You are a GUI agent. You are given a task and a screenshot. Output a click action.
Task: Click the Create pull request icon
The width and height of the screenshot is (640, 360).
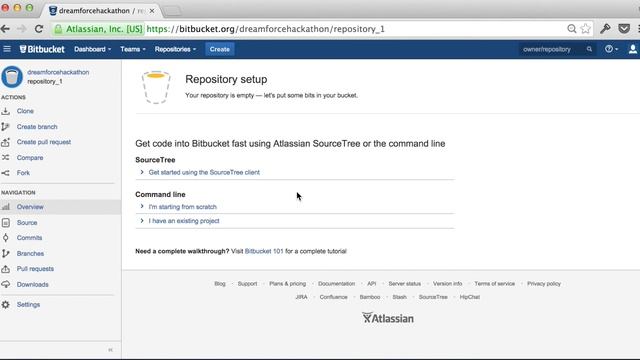tap(6, 142)
